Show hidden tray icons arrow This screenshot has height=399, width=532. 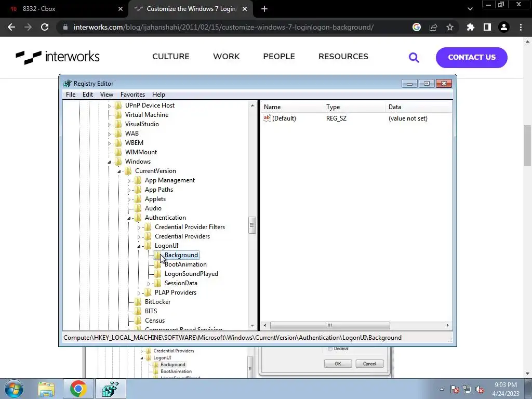[442, 389]
